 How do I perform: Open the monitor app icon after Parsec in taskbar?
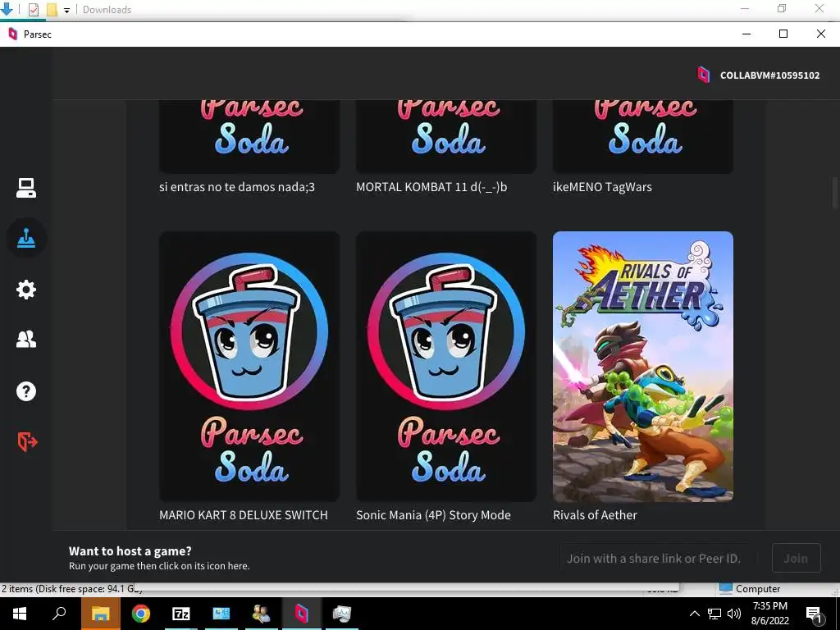coord(342,614)
